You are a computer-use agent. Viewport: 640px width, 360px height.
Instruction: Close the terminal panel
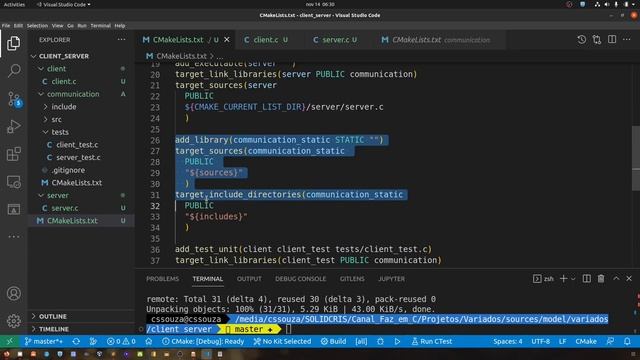coord(629,279)
